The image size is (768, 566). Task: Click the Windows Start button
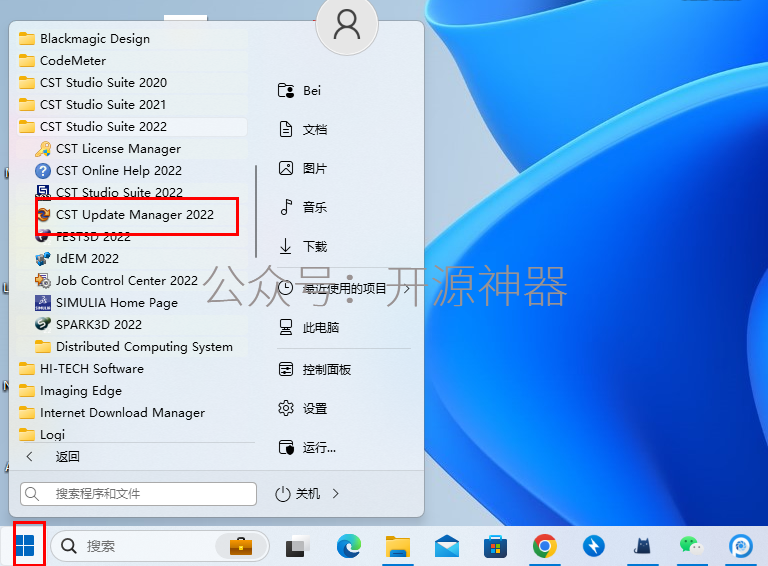(25, 545)
